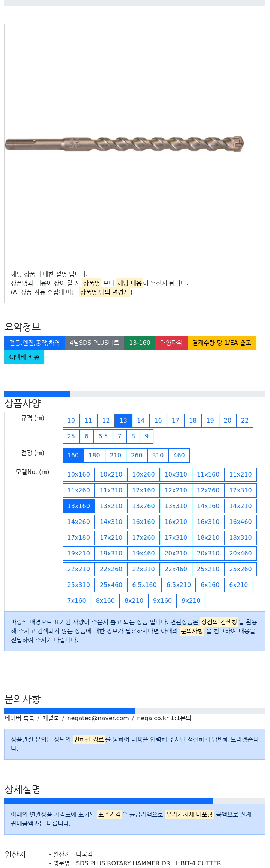
Task: Choose the 6.5 mm diameter option
Action: (103, 436)
